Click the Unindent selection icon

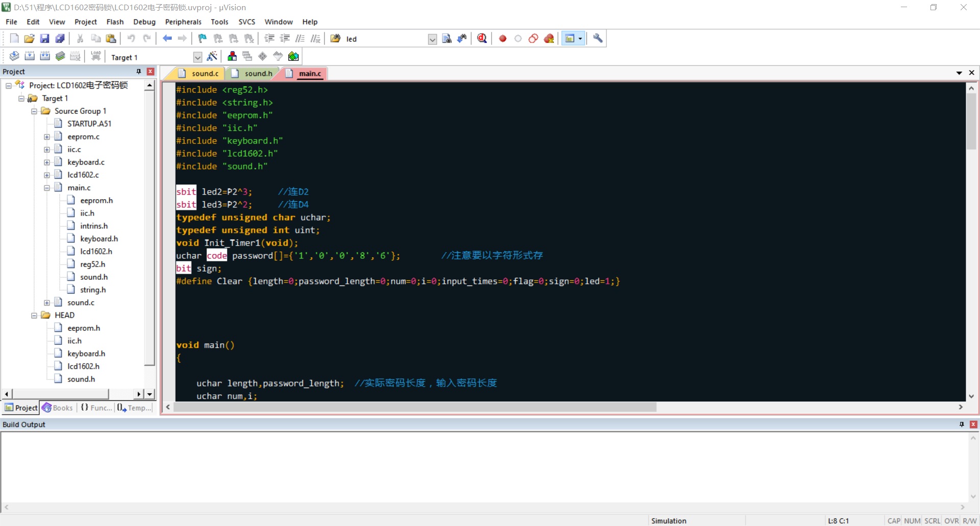point(285,38)
